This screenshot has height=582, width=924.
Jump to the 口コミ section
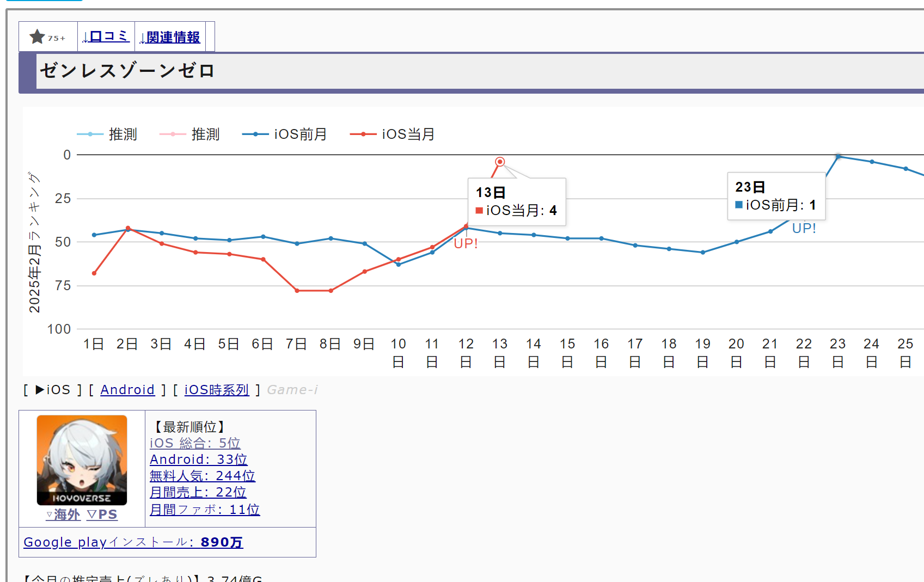(x=106, y=36)
